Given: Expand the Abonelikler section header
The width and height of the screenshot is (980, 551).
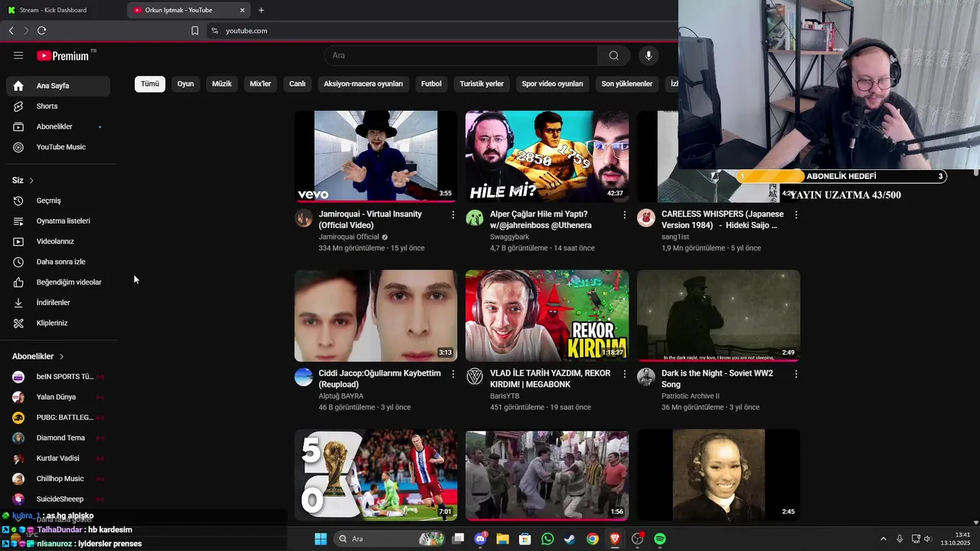Looking at the screenshot, I should coord(38,357).
